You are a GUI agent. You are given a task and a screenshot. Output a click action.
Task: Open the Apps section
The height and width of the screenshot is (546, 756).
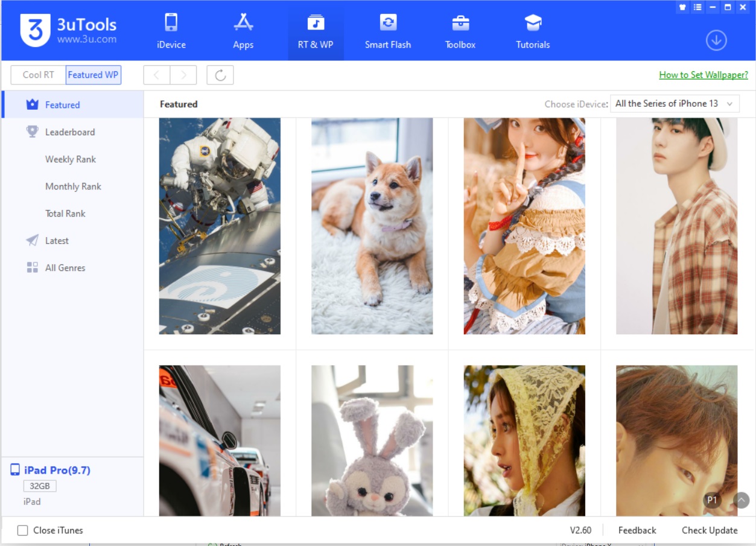pos(243,31)
